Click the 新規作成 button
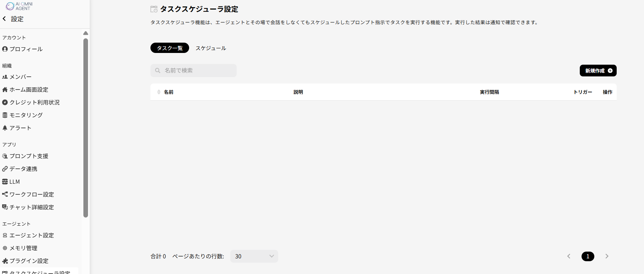The width and height of the screenshot is (644, 274). [x=598, y=71]
